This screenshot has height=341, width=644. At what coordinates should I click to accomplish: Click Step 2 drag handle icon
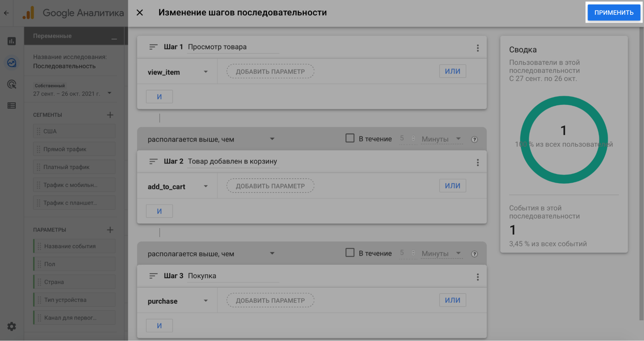(x=153, y=161)
